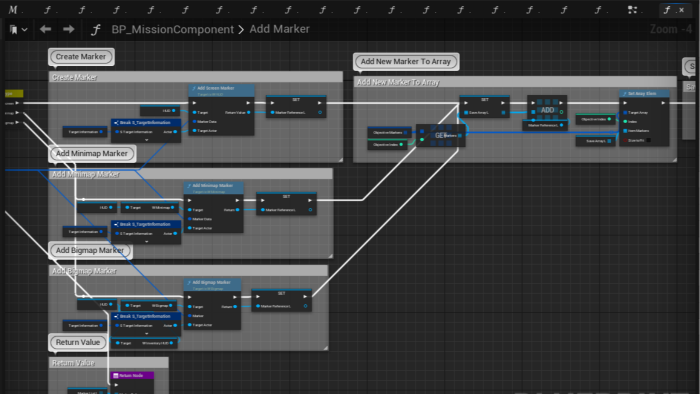Click Target Actor pin on Add Screen Marker

pos(195,131)
